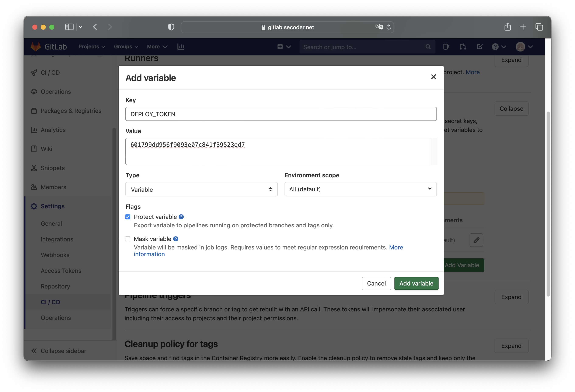Click the to-do list checkmark icon

479,46
